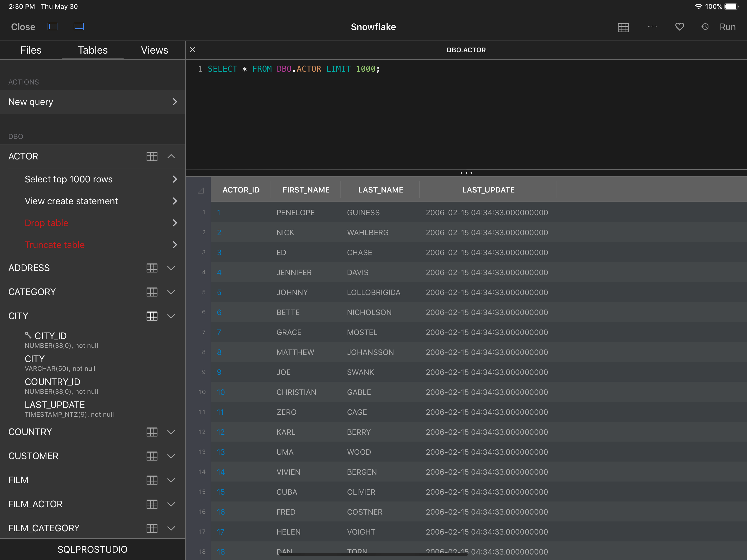Open the ACTOR table grid icon
Image resolution: width=747 pixels, height=560 pixels.
pyautogui.click(x=152, y=156)
